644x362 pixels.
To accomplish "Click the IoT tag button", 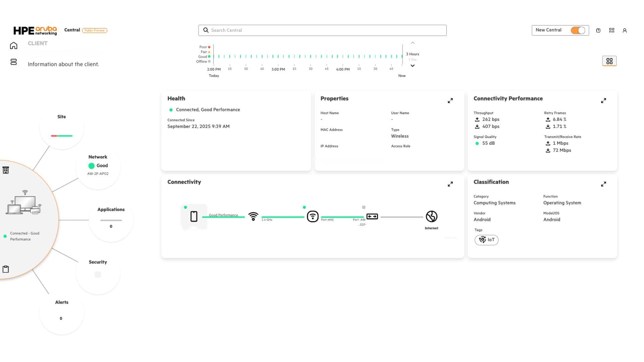I will coord(486,240).
